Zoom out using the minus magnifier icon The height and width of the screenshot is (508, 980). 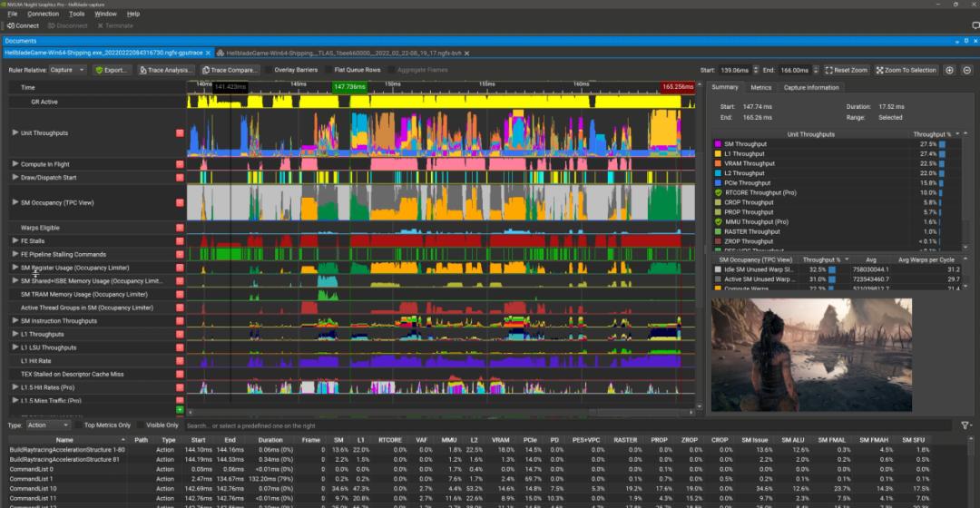pyautogui.click(x=967, y=70)
